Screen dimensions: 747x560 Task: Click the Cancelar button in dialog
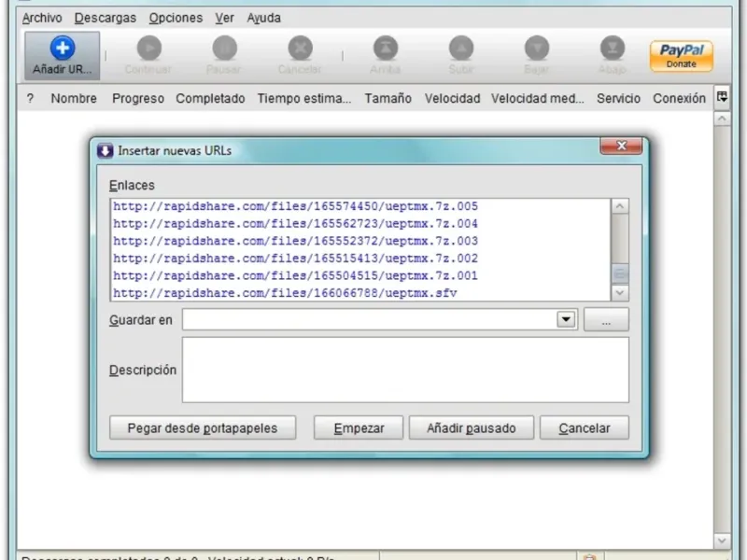pos(585,428)
